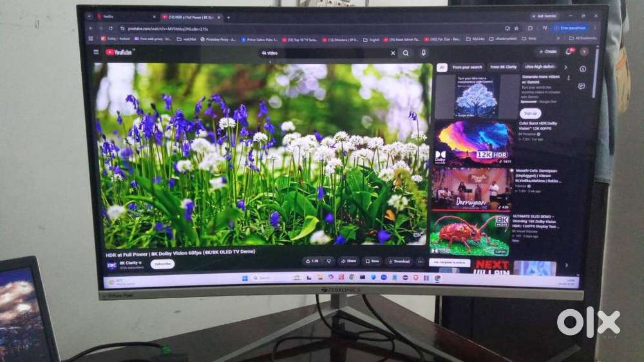Close the HDR at Full Power tab

point(218,17)
